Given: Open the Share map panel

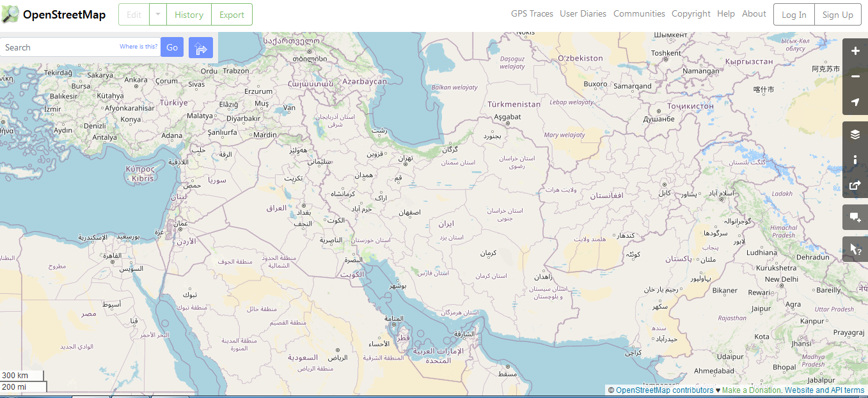Looking at the screenshot, I should [855, 185].
